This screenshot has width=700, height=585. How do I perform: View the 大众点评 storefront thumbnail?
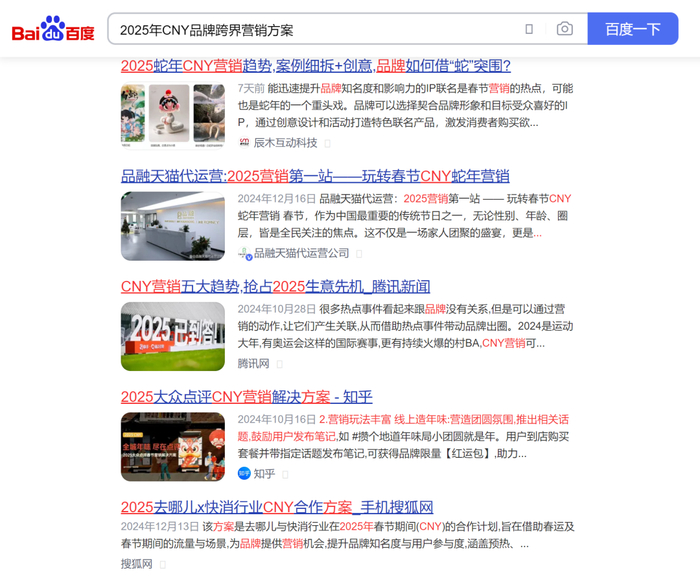pyautogui.click(x=173, y=447)
